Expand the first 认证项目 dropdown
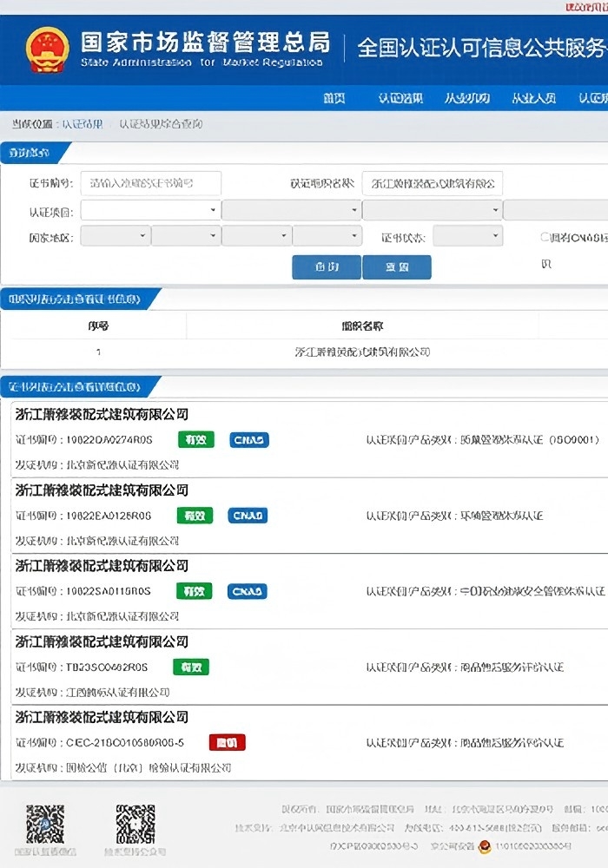Viewport: 608px width, 868px height. pos(150,210)
